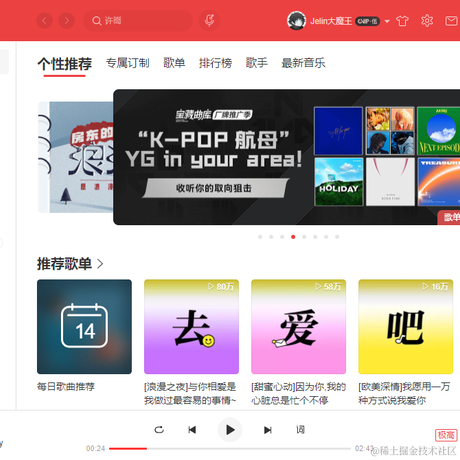
Task: Change the 极高 audio quality setting
Action: pos(446,435)
